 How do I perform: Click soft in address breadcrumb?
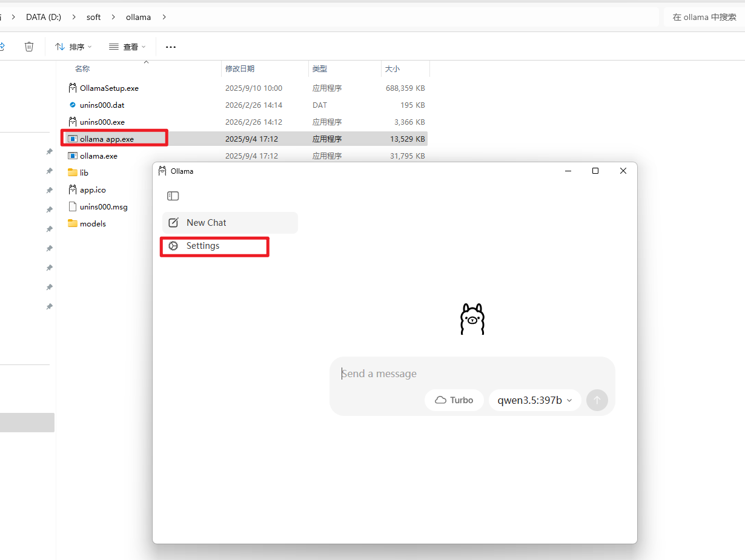[x=94, y=17]
